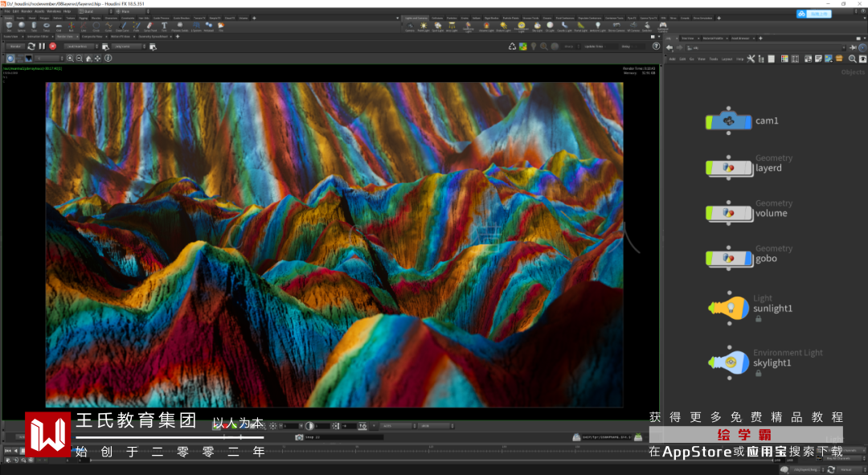Toggle the lock under sunlight1 node

pyautogui.click(x=758, y=318)
